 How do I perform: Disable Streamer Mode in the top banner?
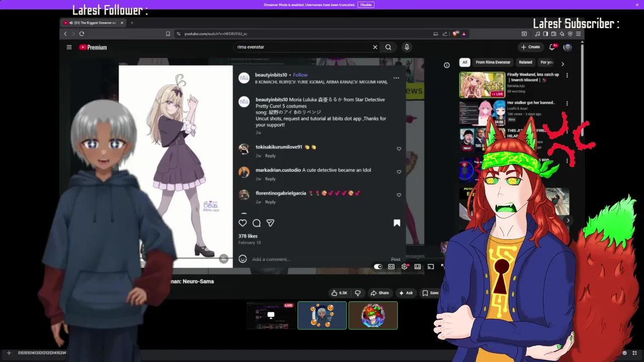click(x=366, y=5)
